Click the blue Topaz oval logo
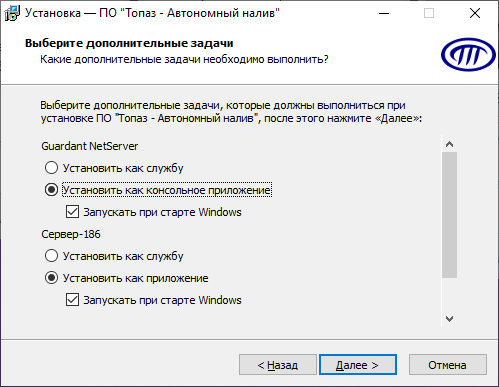Viewport: 499px width, 387px height. [x=468, y=54]
